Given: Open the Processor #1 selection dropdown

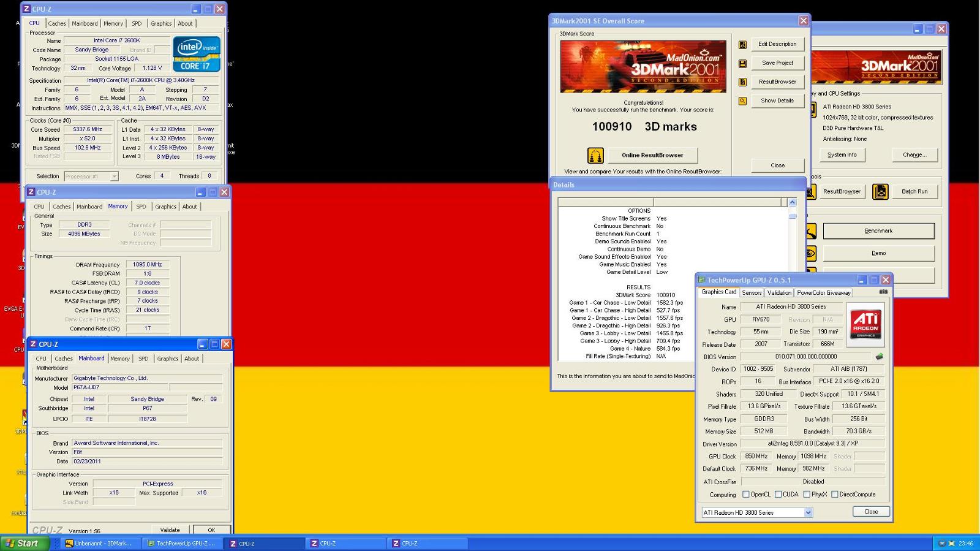Looking at the screenshot, I should click(x=114, y=177).
